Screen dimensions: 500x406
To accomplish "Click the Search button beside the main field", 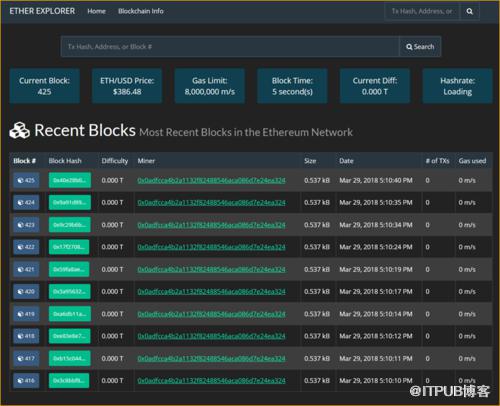I will click(420, 47).
